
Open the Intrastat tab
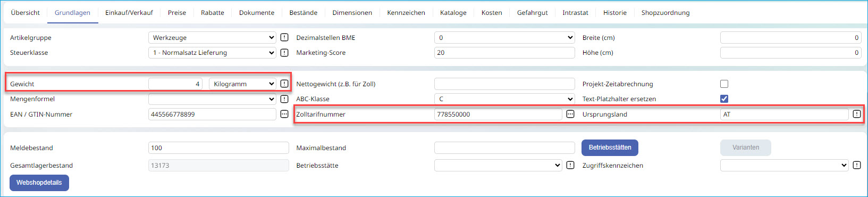coord(575,12)
